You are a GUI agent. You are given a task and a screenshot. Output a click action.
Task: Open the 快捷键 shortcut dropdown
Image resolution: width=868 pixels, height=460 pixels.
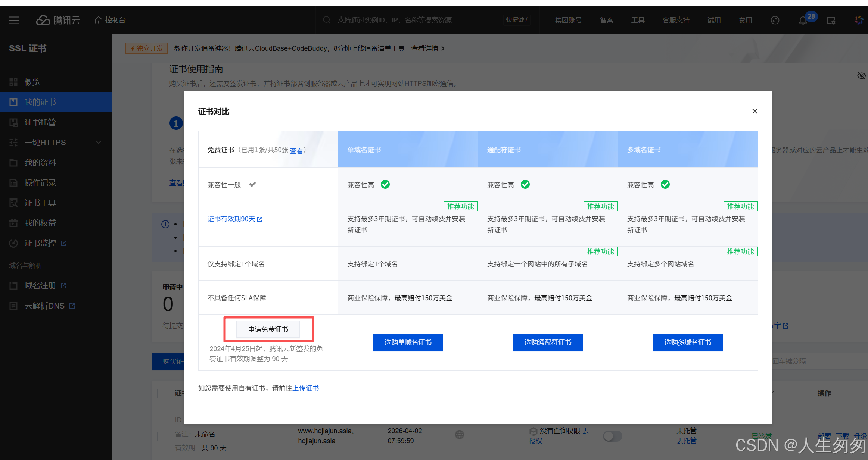pyautogui.click(x=517, y=20)
